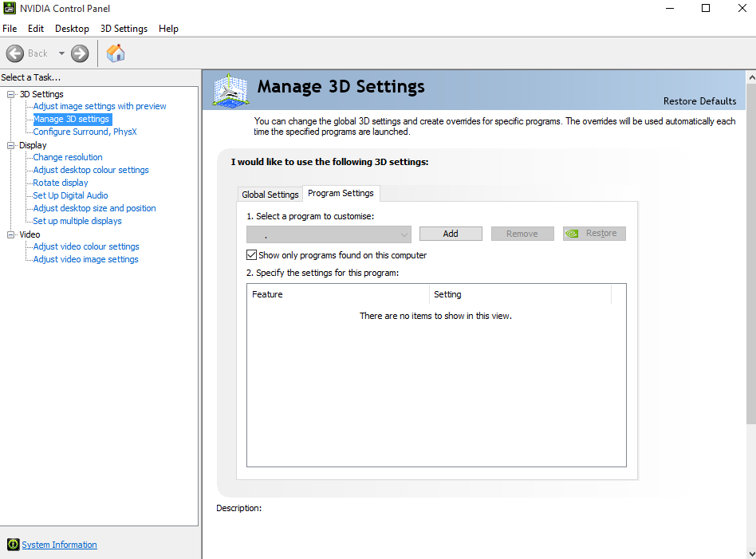Click the Display tree label

(33, 145)
